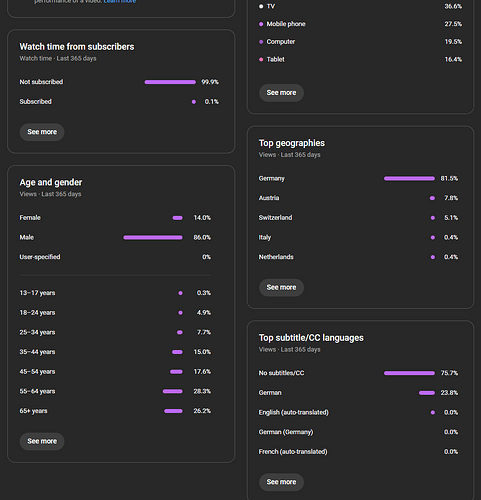Click the French (auto-translated) row
This screenshot has width=481, height=500.
358,452
